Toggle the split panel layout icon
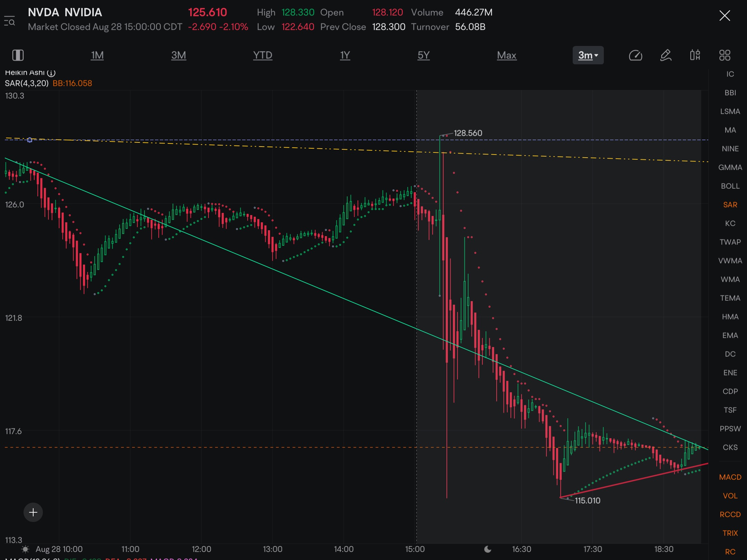747x560 pixels. click(x=18, y=55)
